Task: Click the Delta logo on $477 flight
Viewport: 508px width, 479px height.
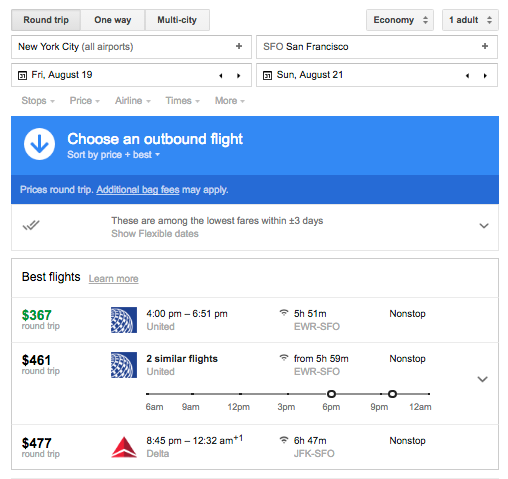Action: tap(124, 447)
